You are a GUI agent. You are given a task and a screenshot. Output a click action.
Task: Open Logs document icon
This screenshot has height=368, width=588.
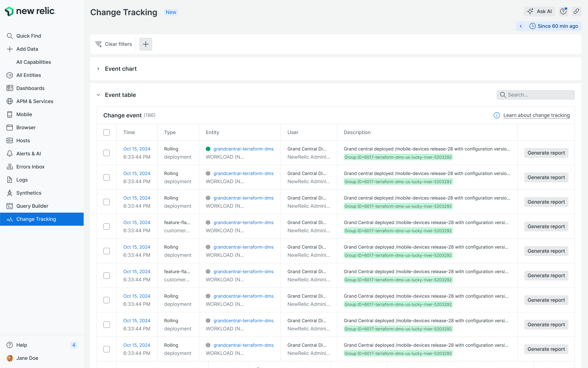coord(10,180)
